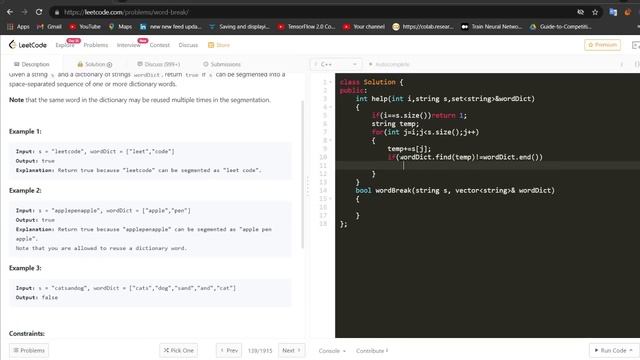Click the Premium button

[x=602, y=45]
